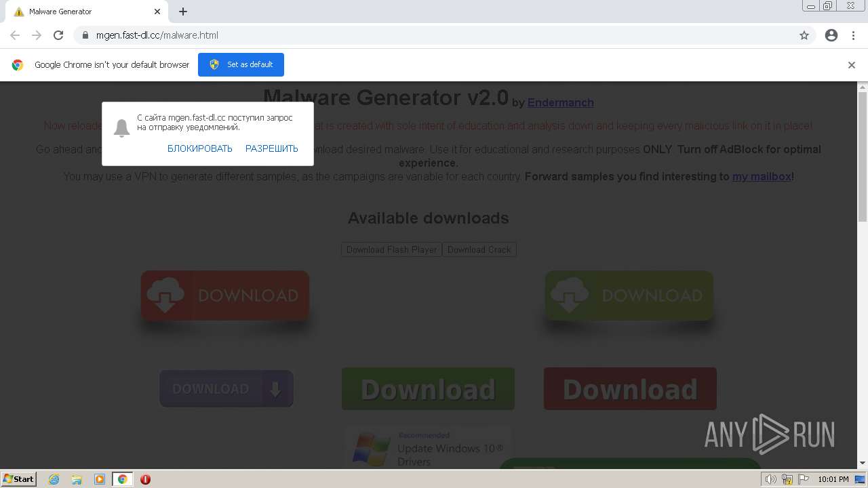Screen dimensions: 868x488
Task: Open File Explorer folder taskbar icon
Action: [77, 479]
